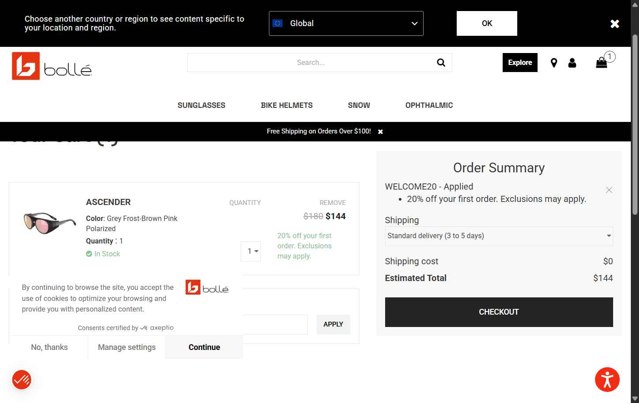This screenshot has width=639, height=403.
Task: Open the Global country dropdown
Action: (x=346, y=23)
